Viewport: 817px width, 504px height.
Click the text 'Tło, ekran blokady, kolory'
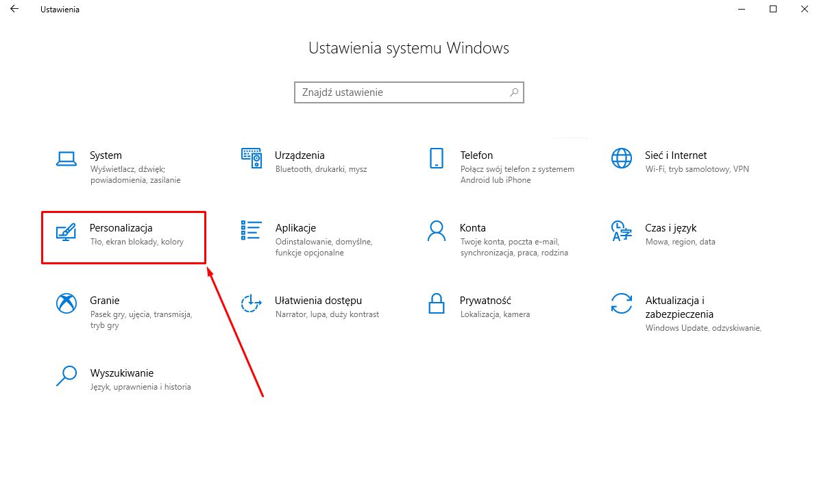click(x=137, y=242)
